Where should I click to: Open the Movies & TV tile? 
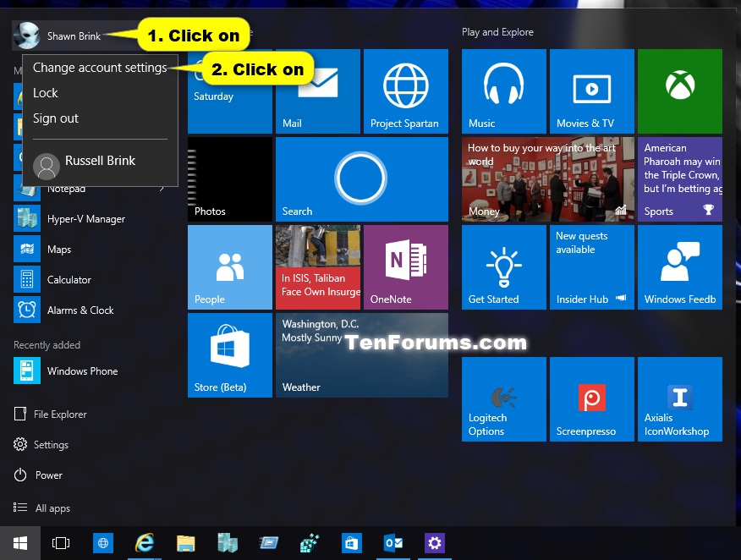point(591,91)
